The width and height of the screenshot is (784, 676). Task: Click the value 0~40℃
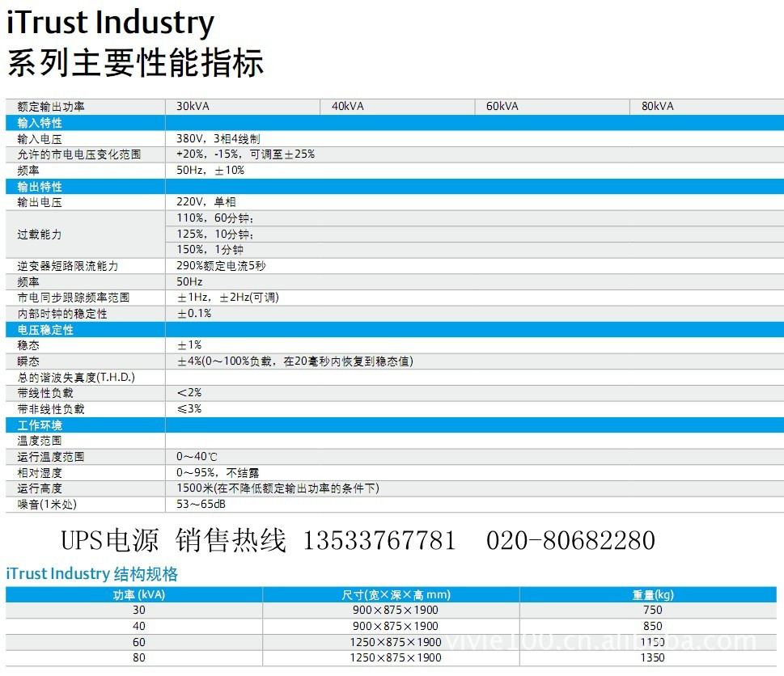coord(197,457)
